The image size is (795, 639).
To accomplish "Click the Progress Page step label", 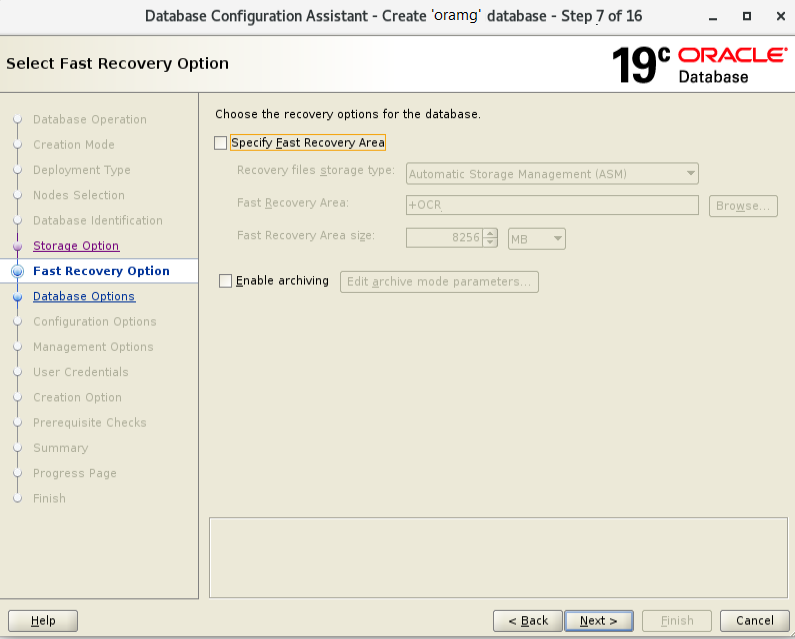I will [x=75, y=474].
